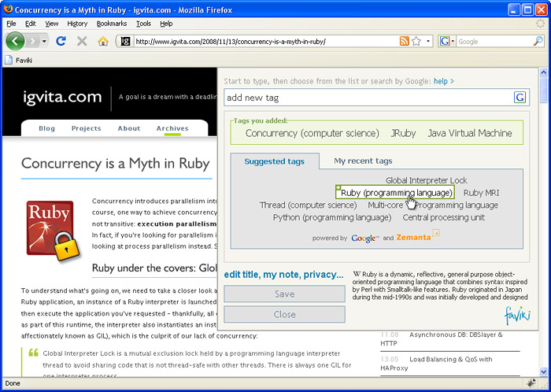The width and height of the screenshot is (551, 392).
Task: Select the Ruby (programming language) suggested tag
Action: [x=396, y=192]
